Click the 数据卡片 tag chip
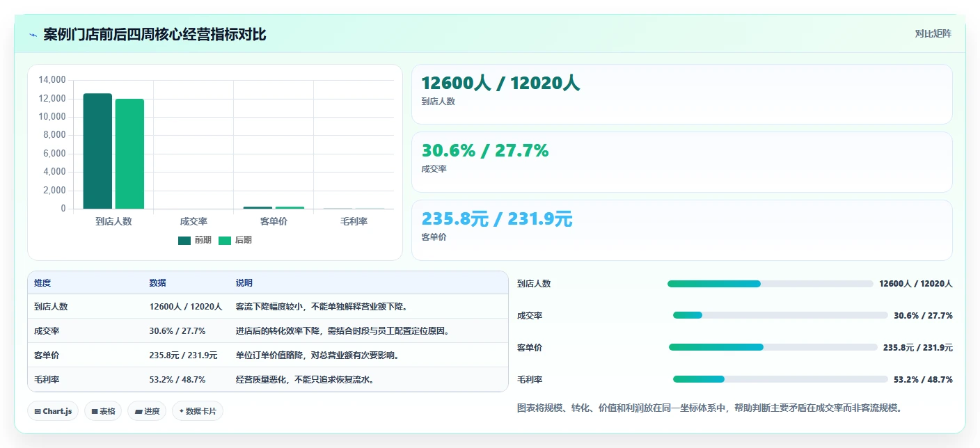The image size is (980, 448). (x=198, y=411)
